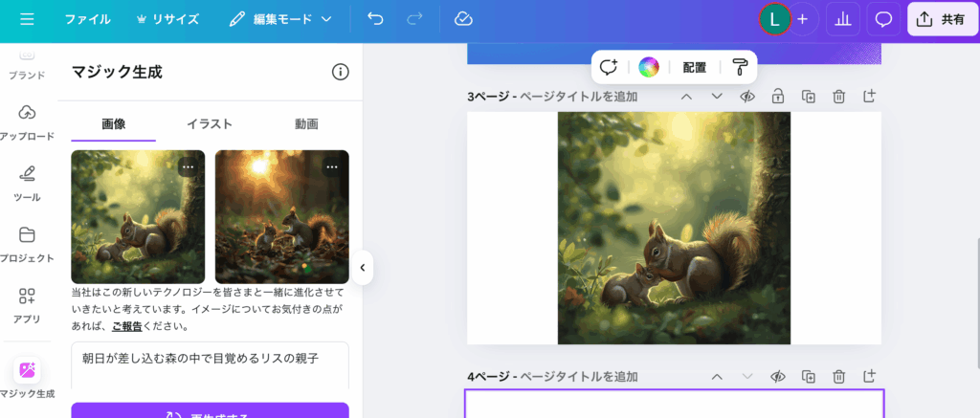The height and width of the screenshot is (418, 980).
Task: Open the comments speech bubble icon
Action: [883, 19]
